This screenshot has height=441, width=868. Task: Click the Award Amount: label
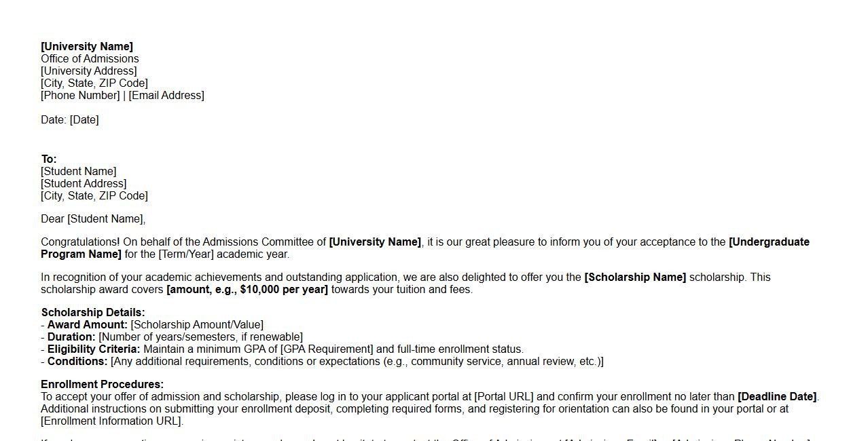coord(87,324)
